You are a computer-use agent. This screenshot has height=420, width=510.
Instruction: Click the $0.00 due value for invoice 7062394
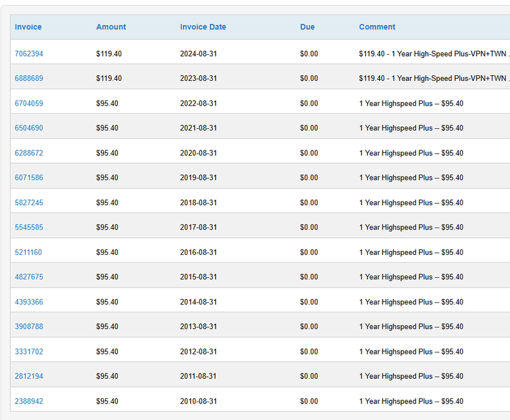pos(309,54)
